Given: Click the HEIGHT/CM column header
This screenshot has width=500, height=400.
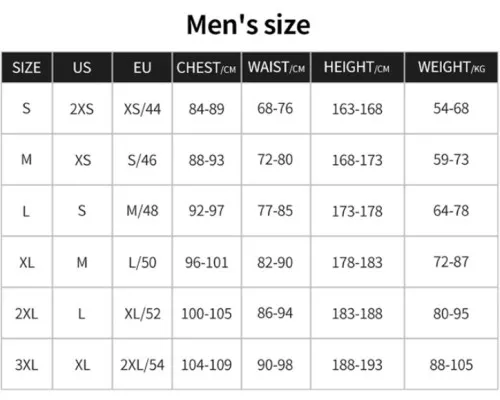Looking at the screenshot, I should pyautogui.click(x=357, y=68).
